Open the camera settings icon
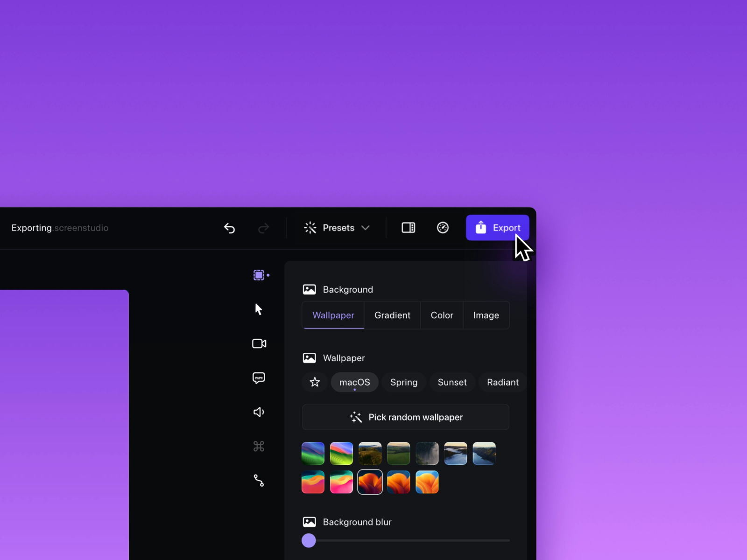 (x=259, y=343)
